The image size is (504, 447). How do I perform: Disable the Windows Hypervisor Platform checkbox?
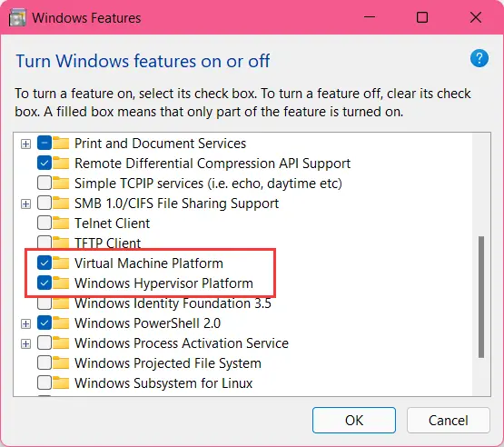pos(44,283)
